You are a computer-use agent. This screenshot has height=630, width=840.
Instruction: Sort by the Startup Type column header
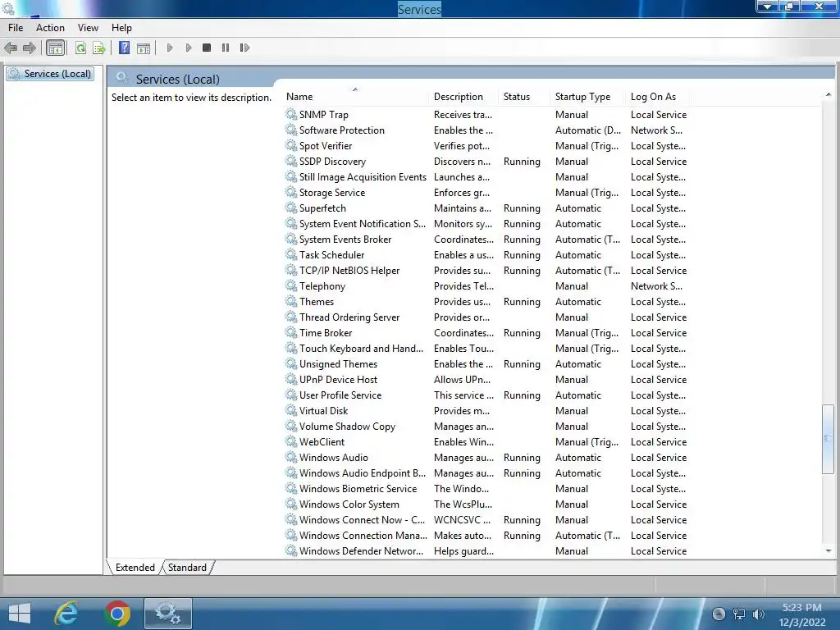[589, 97]
